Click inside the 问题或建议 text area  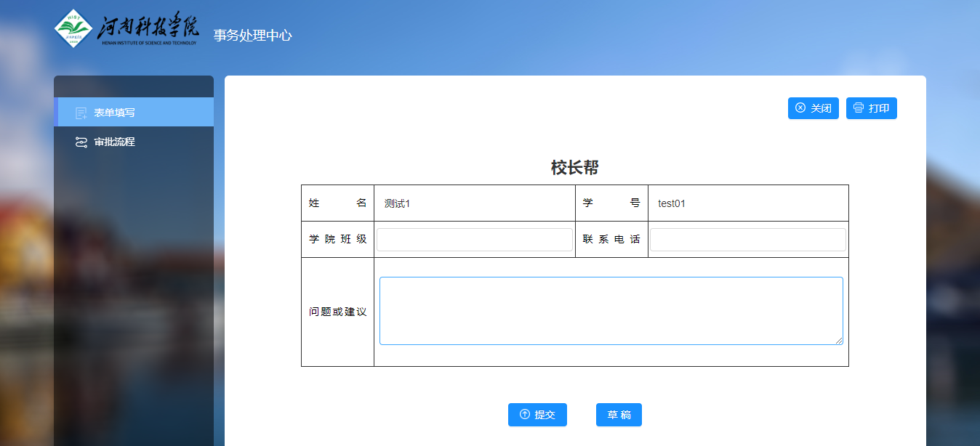pos(611,310)
